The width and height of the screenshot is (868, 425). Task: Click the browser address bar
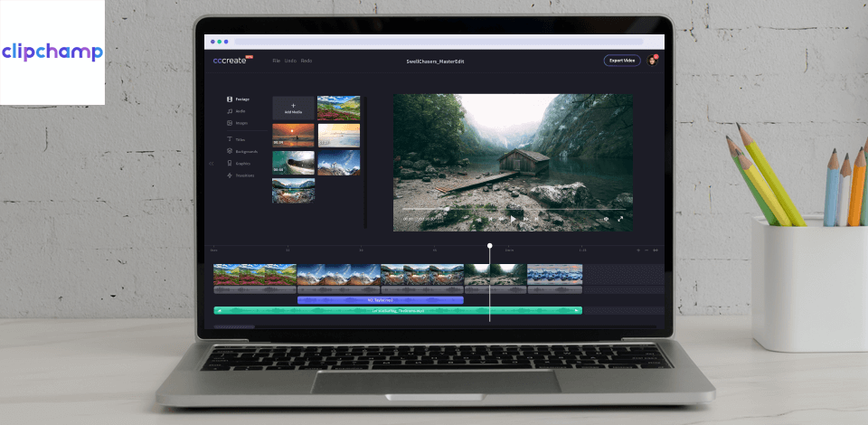click(439, 42)
